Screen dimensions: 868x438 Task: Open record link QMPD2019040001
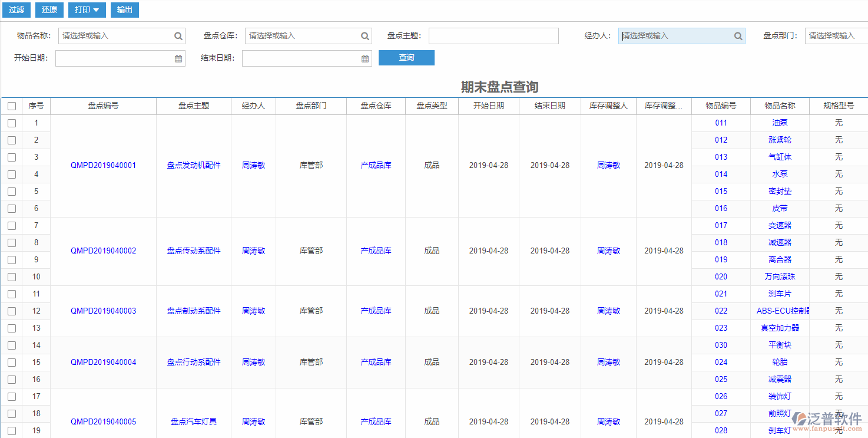tap(103, 166)
